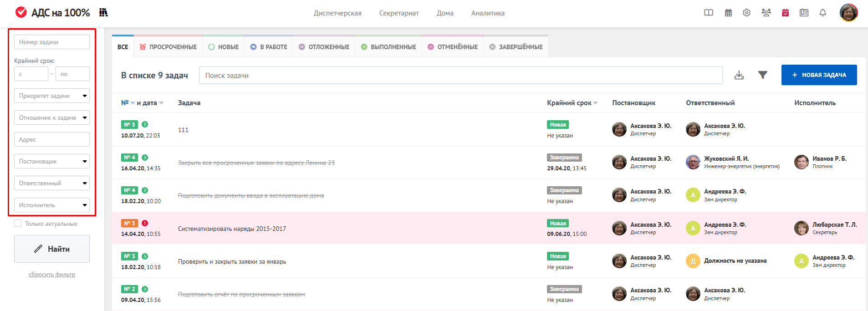Download the task list via export icon
The height and width of the screenshot is (311, 868).
(x=739, y=75)
